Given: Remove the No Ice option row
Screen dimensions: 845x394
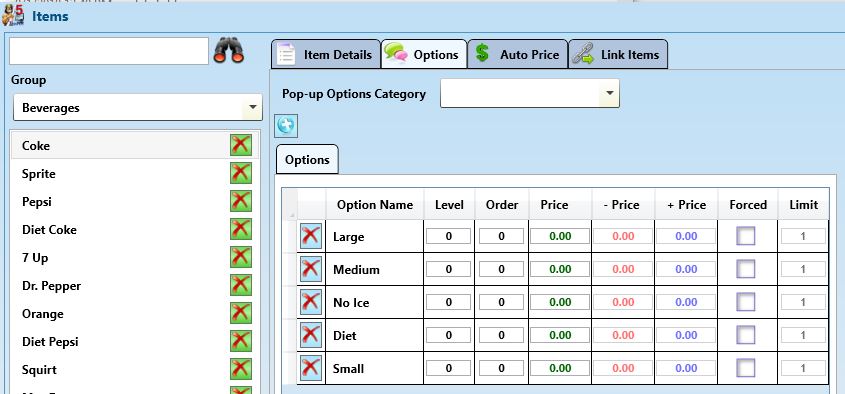Looking at the screenshot, I should click(311, 302).
